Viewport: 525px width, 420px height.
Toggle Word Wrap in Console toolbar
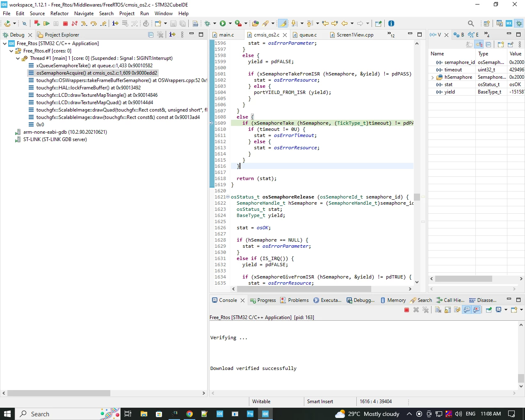tap(457, 310)
